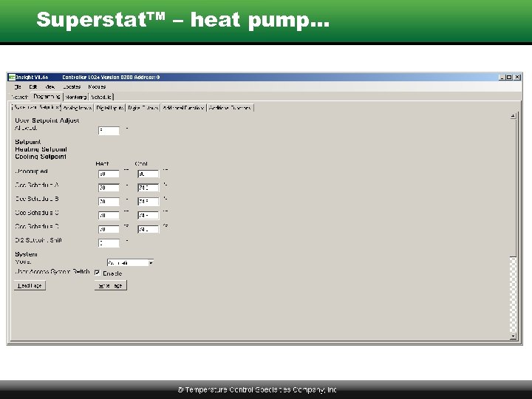Click the Insight app icon in title bar
The height and width of the screenshot is (399, 532).
point(12,77)
